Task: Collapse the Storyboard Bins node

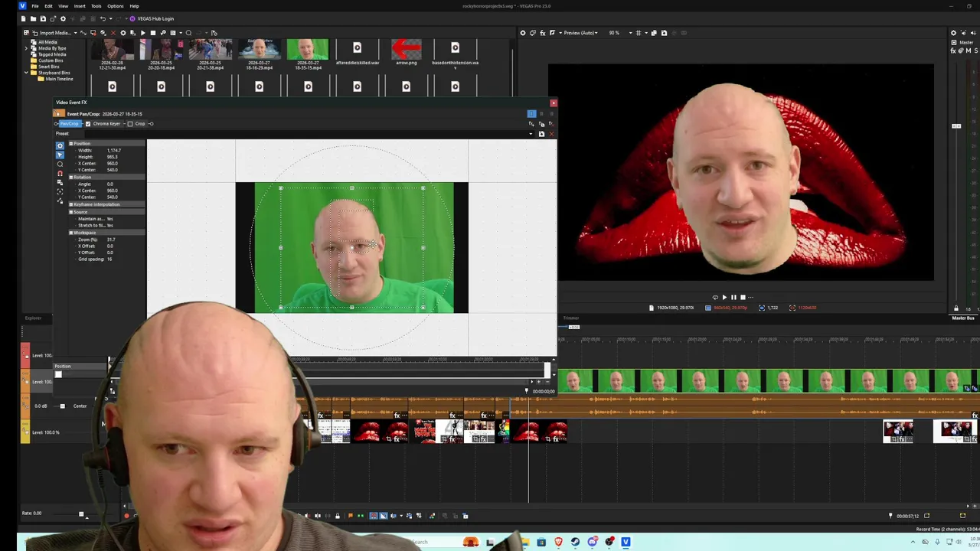Action: [26, 73]
